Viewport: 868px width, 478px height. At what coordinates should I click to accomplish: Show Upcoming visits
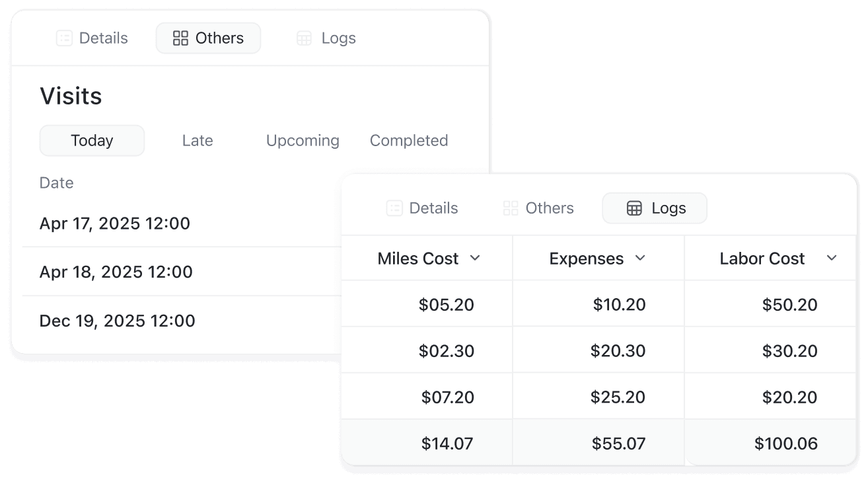pyautogui.click(x=303, y=141)
